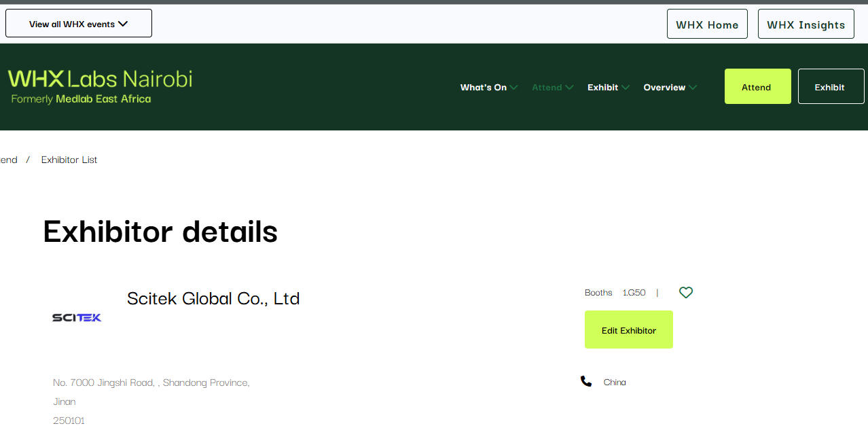The height and width of the screenshot is (445, 868).
Task: Click the chevron arrow beside Overview
Action: click(x=692, y=88)
